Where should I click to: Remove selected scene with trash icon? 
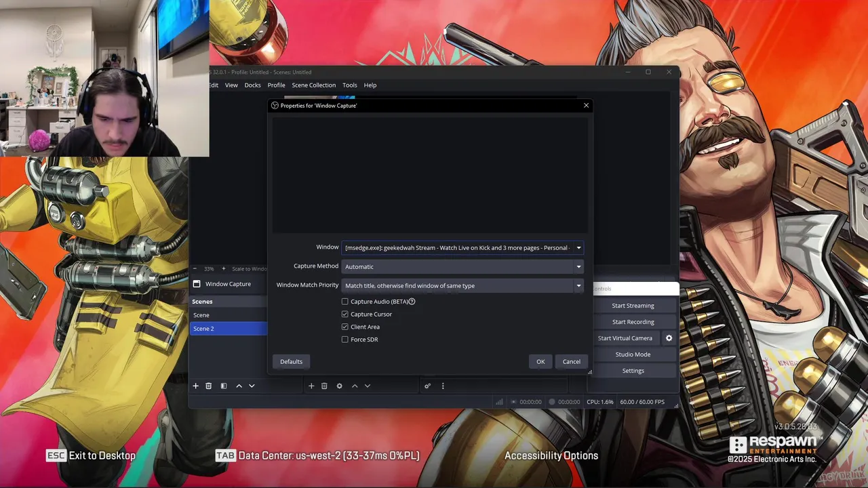(209, 386)
